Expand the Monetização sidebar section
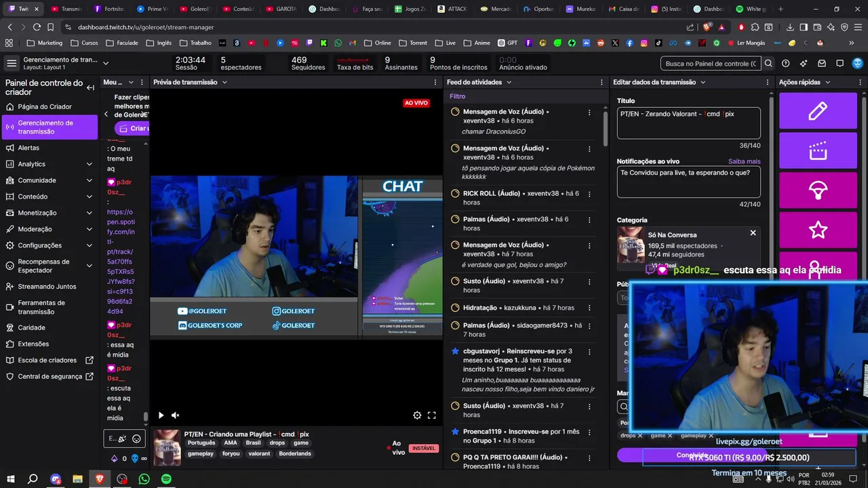The height and width of the screenshot is (488, 868). pyautogui.click(x=90, y=213)
